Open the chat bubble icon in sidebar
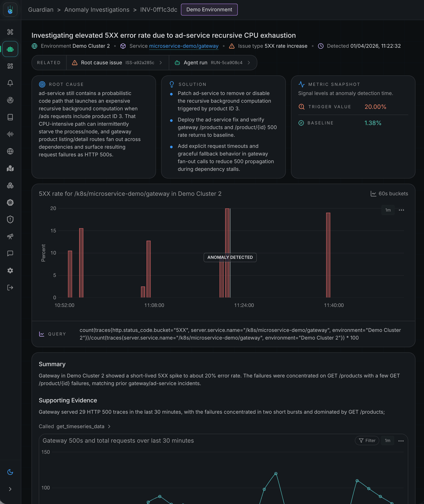The width and height of the screenshot is (424, 504). (x=10, y=253)
